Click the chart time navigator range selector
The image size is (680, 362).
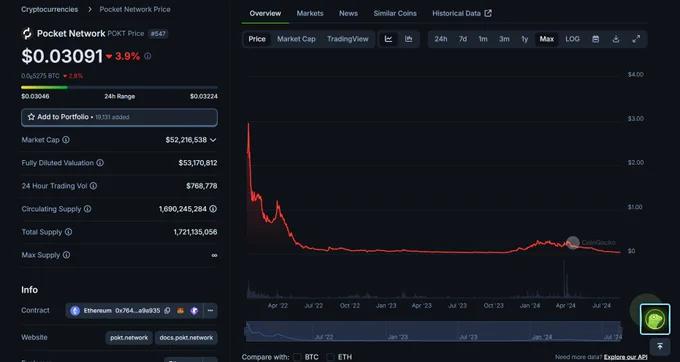(433, 331)
